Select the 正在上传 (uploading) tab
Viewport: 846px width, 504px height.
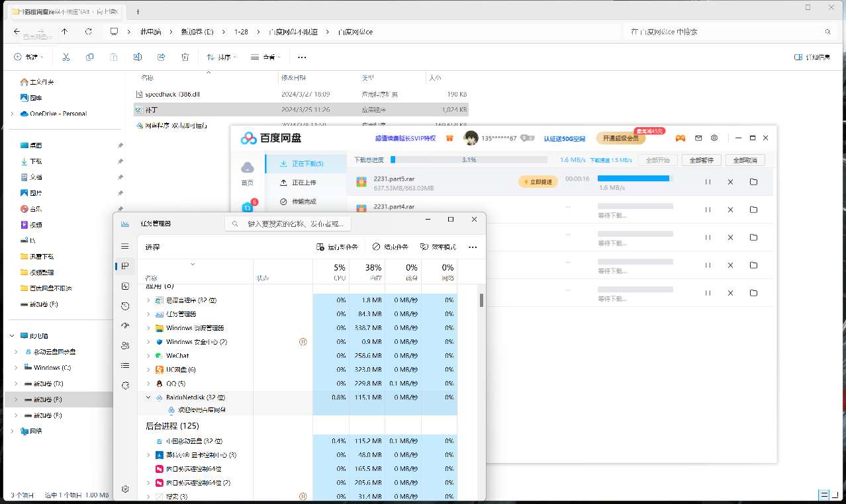click(303, 183)
